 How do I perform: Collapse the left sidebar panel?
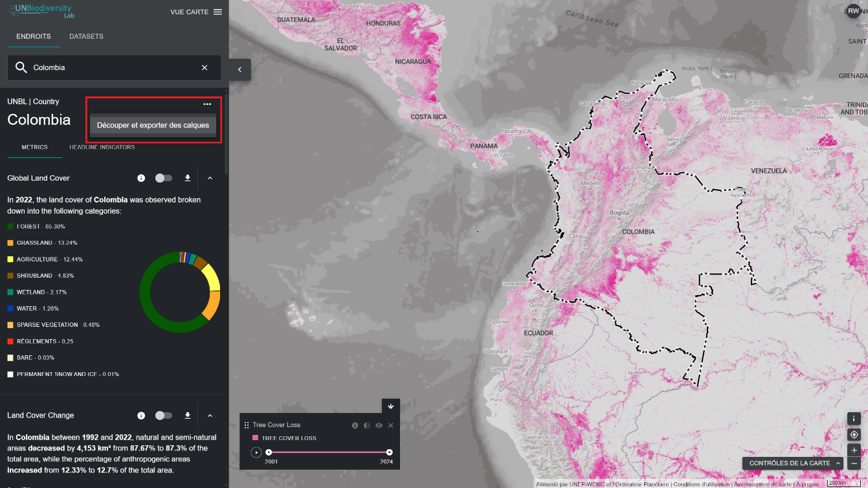pyautogui.click(x=239, y=69)
